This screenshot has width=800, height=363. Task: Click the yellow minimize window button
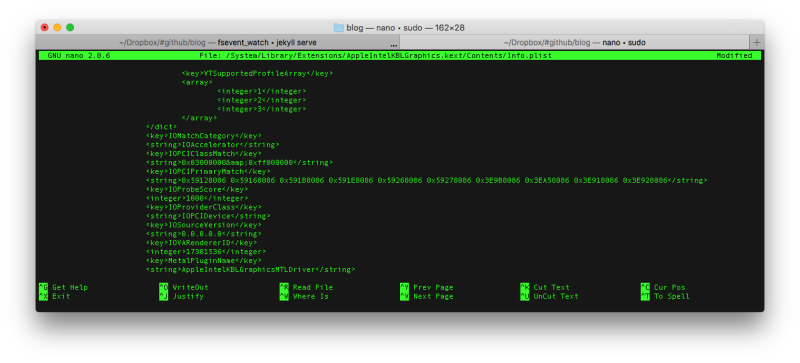(57, 28)
